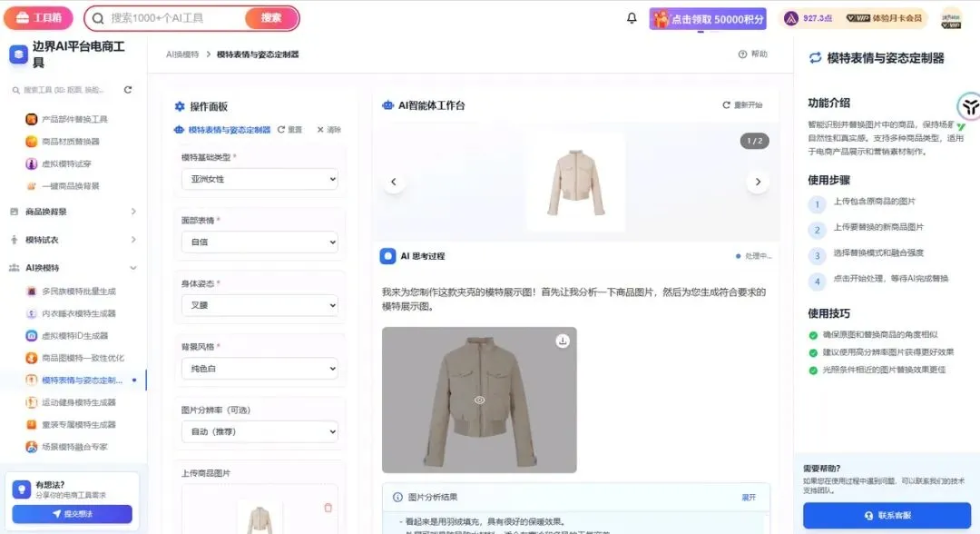This screenshot has width=980, height=534.
Task: Click the AI智能体工作台 robot icon
Action: pos(387,105)
